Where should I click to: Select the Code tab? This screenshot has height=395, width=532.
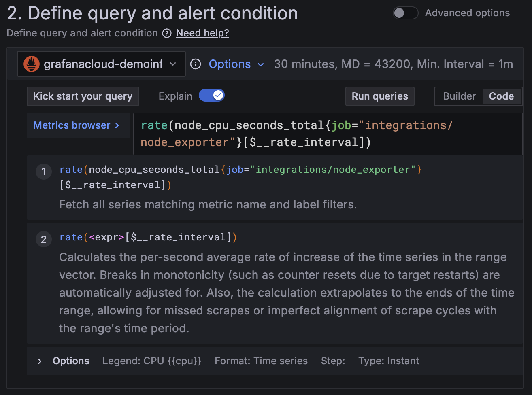pos(501,96)
